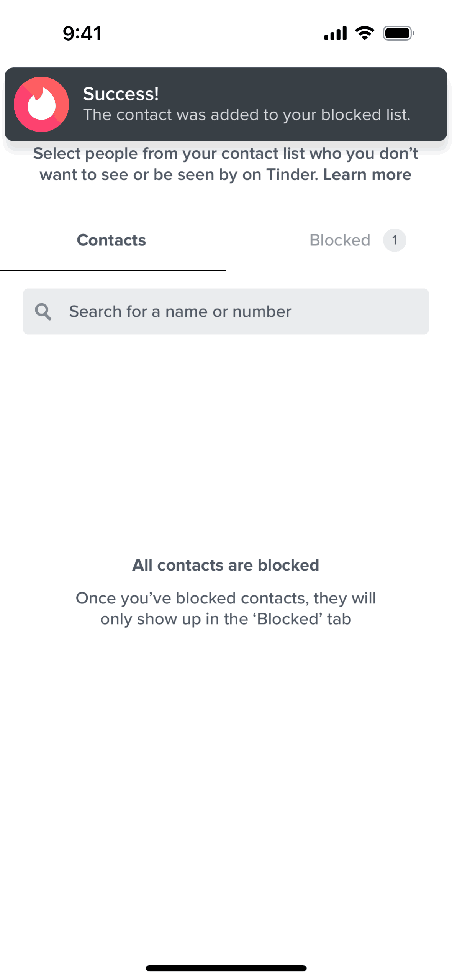Focus the name or number search field

pos(237,312)
